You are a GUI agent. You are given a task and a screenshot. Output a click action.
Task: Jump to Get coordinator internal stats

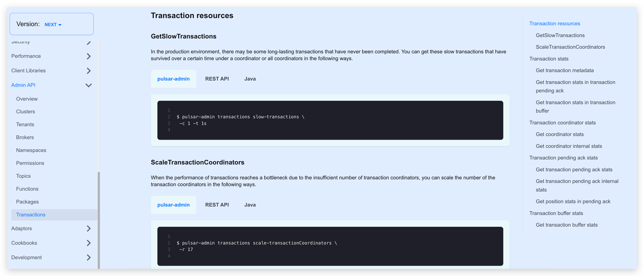pos(569,146)
